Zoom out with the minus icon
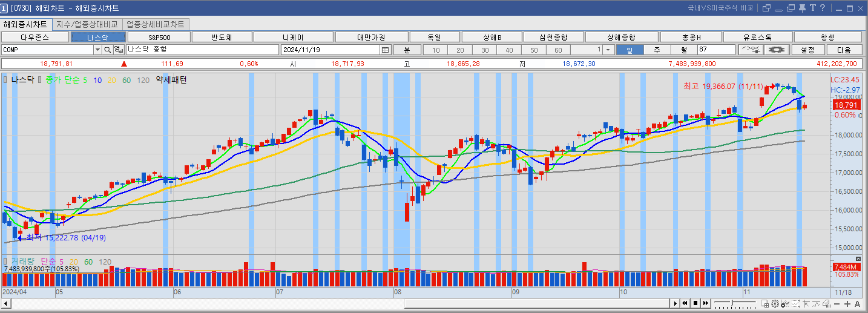Image resolution: width=868 pixels, height=313 pixels. pyautogui.click(x=837, y=303)
